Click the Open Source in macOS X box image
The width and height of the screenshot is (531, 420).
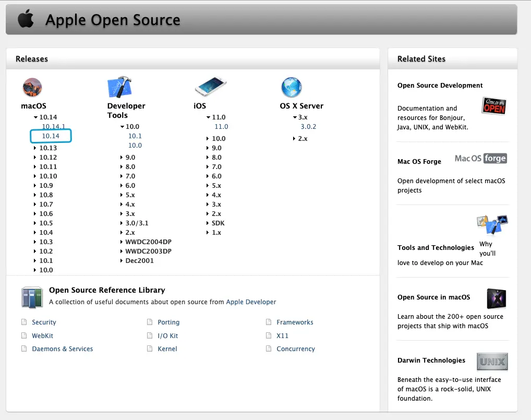point(496,298)
